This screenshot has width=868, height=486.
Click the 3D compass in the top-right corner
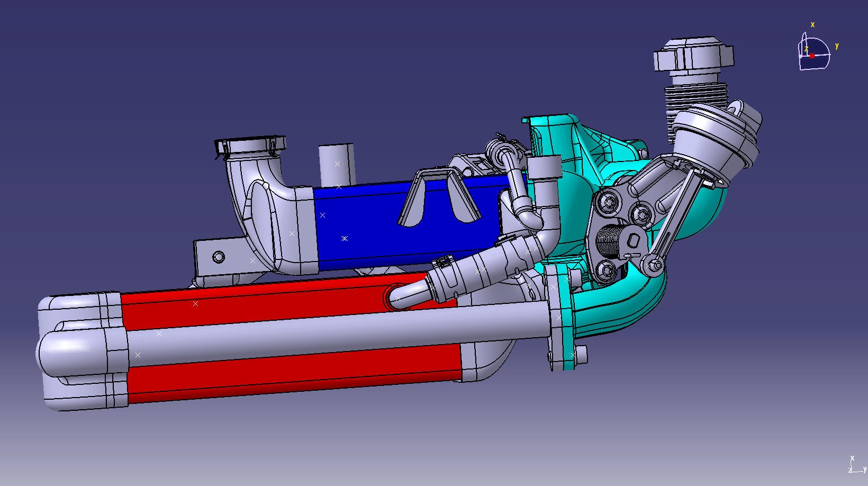coord(813,54)
